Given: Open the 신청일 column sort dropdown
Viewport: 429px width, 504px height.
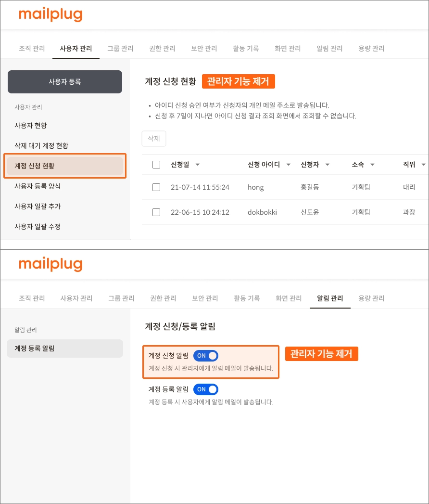Looking at the screenshot, I should (197, 165).
